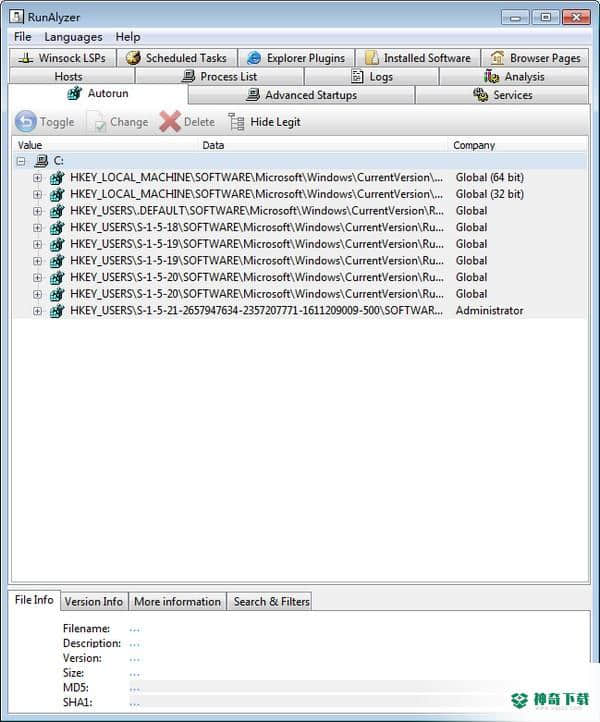Screen dimensions: 600x722
Task: Click the Logs document icon
Action: 357,76
